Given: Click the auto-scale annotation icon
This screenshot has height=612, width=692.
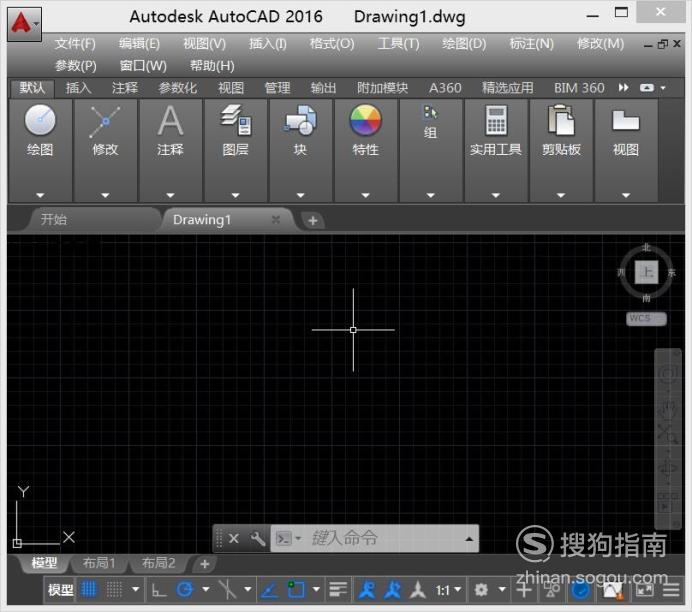Looking at the screenshot, I should click(392, 589).
